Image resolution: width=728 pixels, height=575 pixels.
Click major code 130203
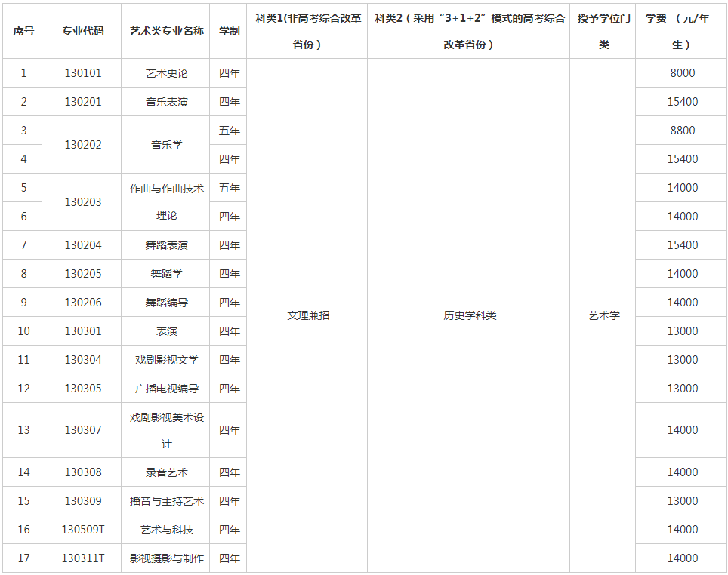coord(82,202)
